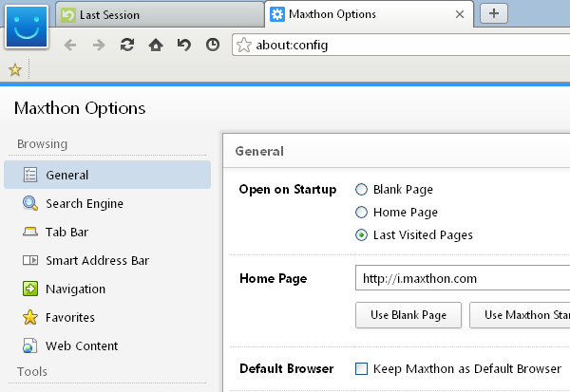
Task: Open history with the clock icon
Action: click(213, 45)
